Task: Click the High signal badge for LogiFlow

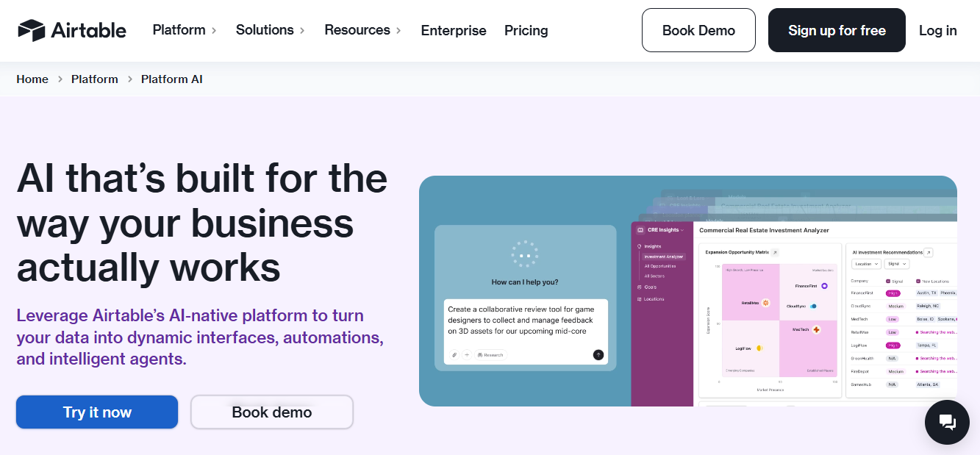Action: click(893, 345)
